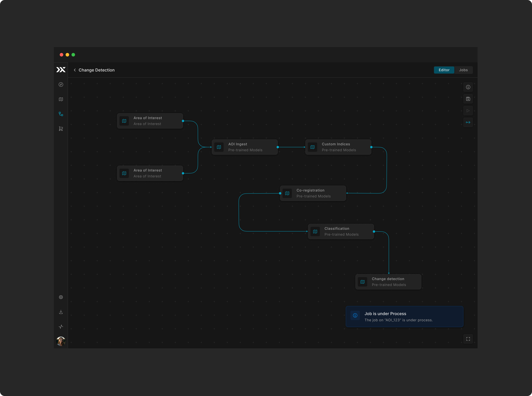Switch to the Jobs tab
Screen dimensions: 532x396
(463, 70)
